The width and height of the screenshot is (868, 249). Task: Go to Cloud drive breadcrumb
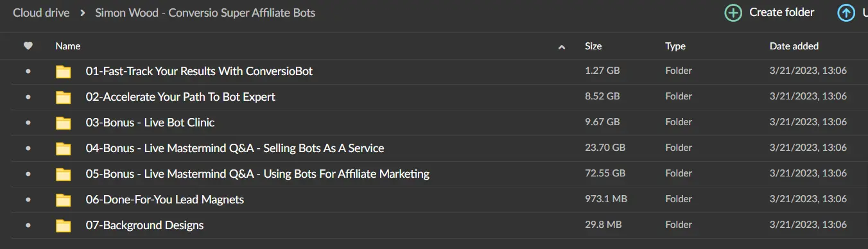41,13
